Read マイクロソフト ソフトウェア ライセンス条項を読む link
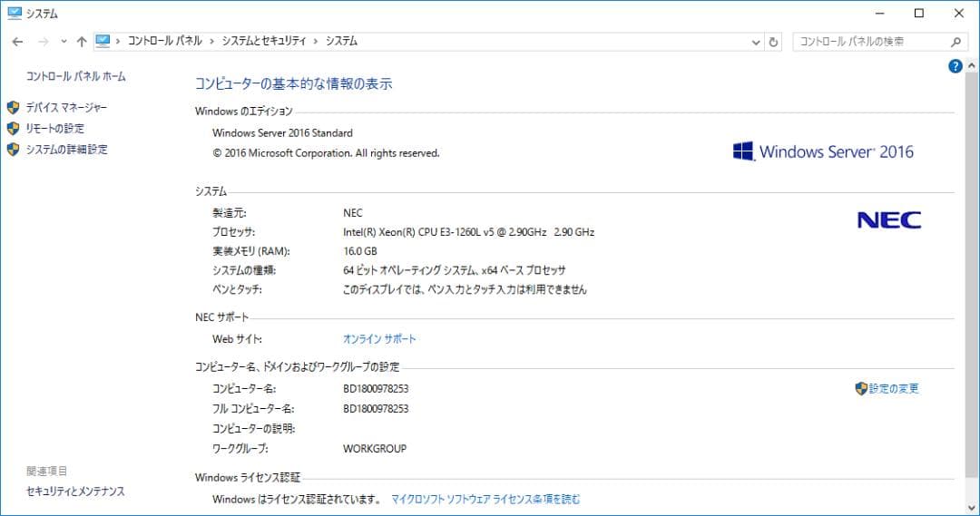Screen dimensions: 980x516 tap(485, 499)
